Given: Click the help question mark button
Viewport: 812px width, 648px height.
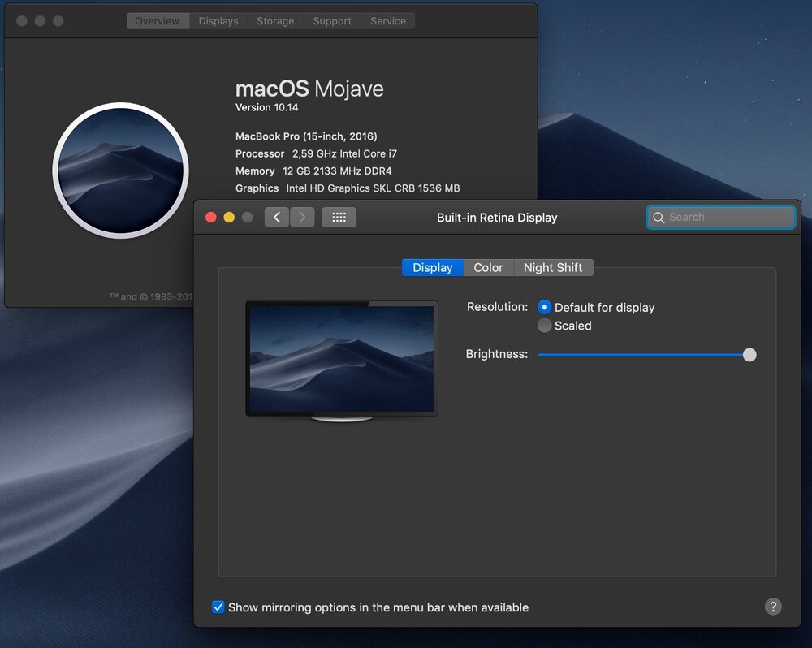Looking at the screenshot, I should 773,607.
